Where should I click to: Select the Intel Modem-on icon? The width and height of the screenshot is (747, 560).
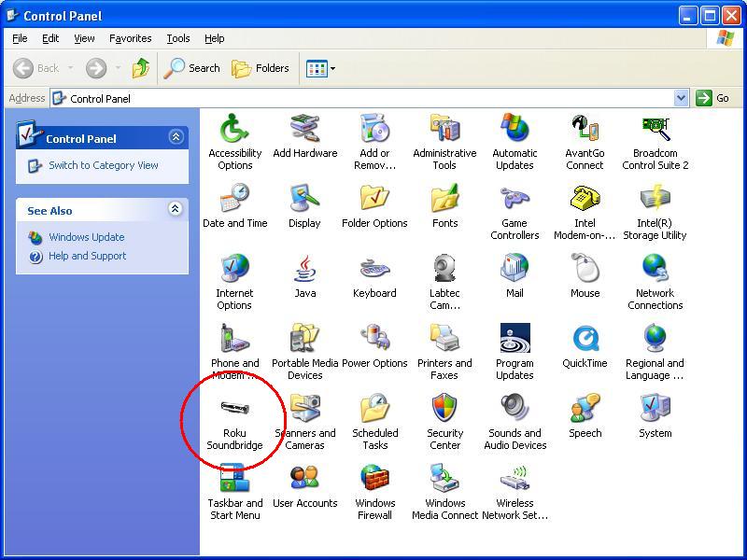point(585,198)
